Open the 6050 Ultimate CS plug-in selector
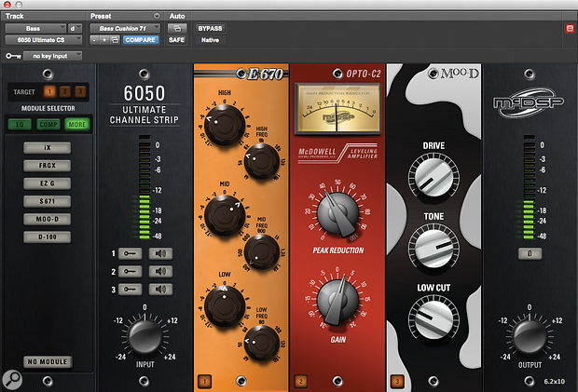 44,40
